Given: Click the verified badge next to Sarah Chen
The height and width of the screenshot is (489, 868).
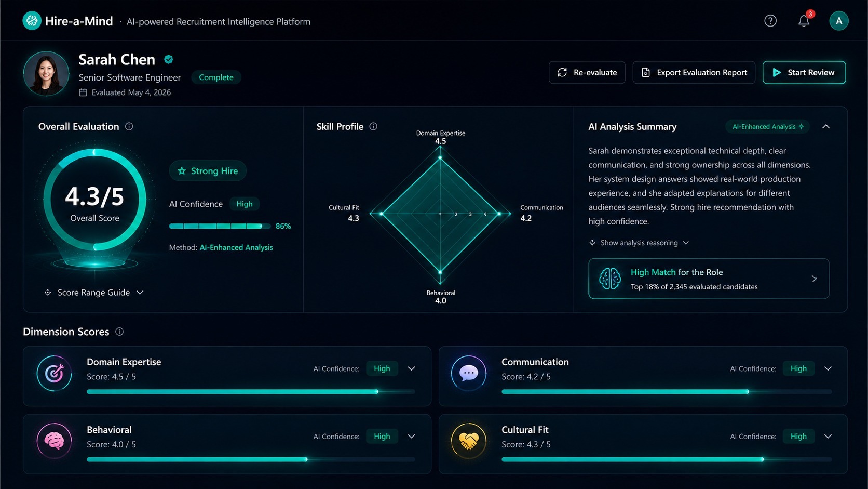Looking at the screenshot, I should point(168,59).
